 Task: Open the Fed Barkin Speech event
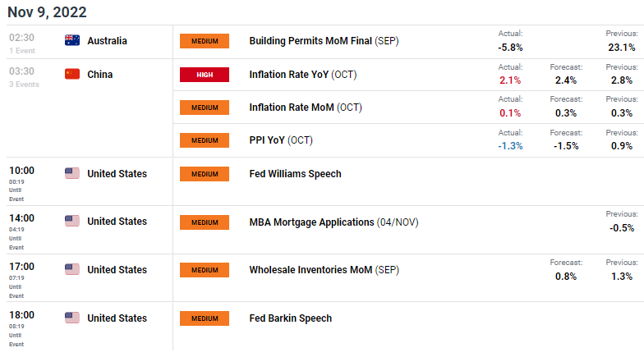point(291,318)
